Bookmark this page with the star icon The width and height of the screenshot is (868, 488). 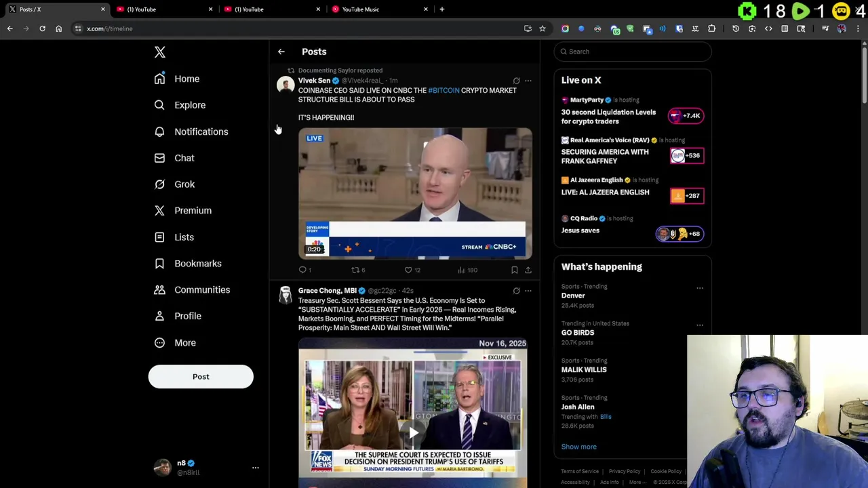click(x=542, y=28)
